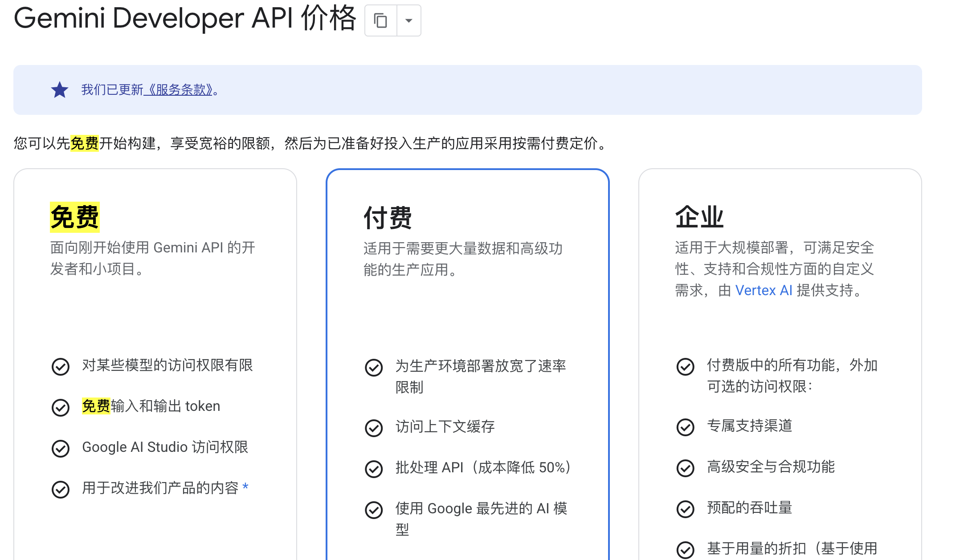This screenshot has width=964, height=560.
Task: Click the text 预配的吞吐量
Action: click(x=750, y=507)
